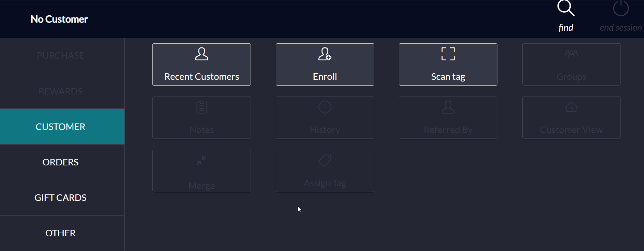Select the Scan tag tile
Screen dimensions: 644x251
[448, 64]
